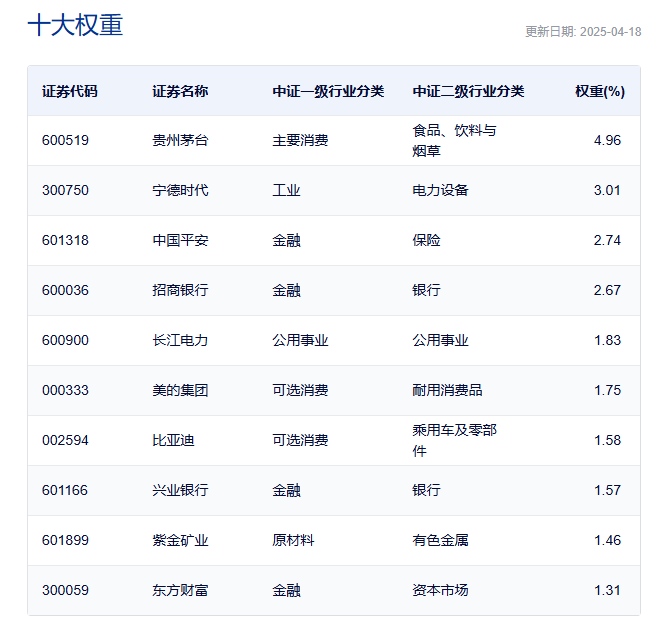Select the name 宁德时代
This screenshot has width=664, height=632.
pyautogui.click(x=180, y=190)
